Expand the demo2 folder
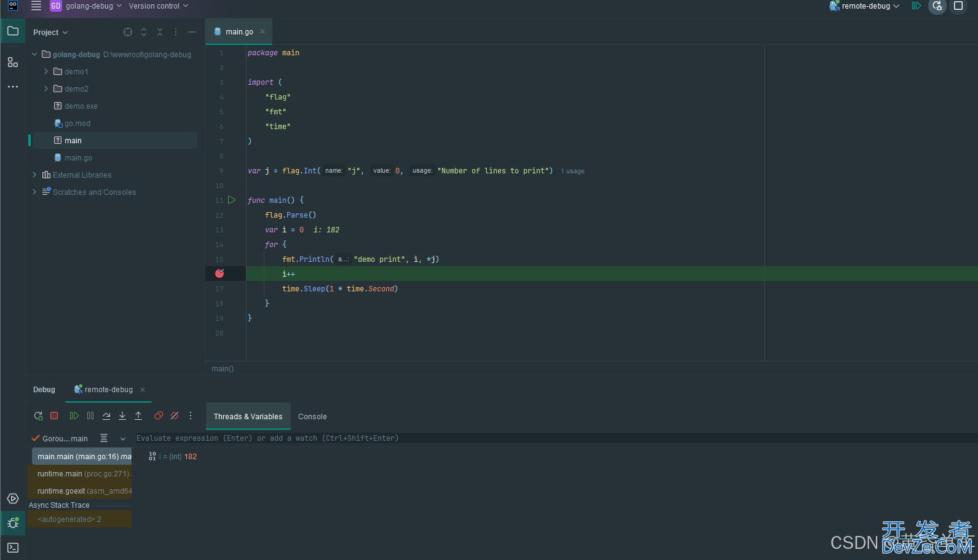The width and height of the screenshot is (978, 560). click(x=46, y=89)
